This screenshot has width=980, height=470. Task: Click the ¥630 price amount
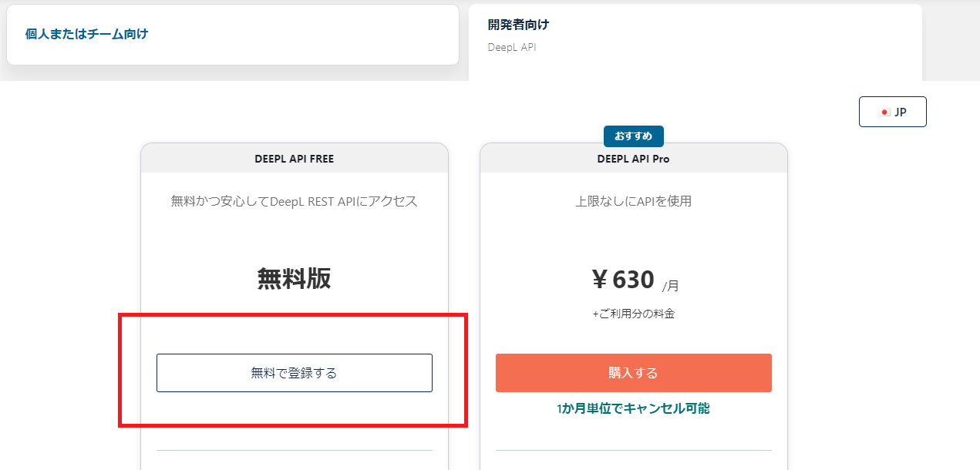[623, 279]
